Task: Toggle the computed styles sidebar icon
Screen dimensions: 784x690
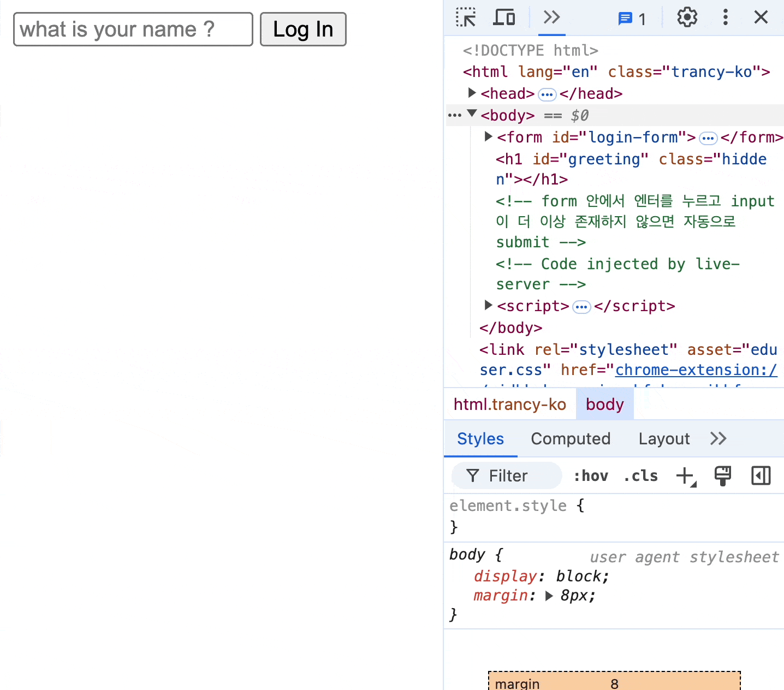Action: coord(761,476)
